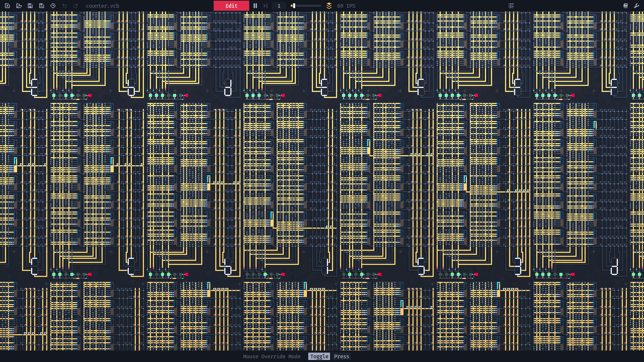Viewport: 644px width, 362px height.
Task: Switch into Edit mode
Action: [x=231, y=6]
